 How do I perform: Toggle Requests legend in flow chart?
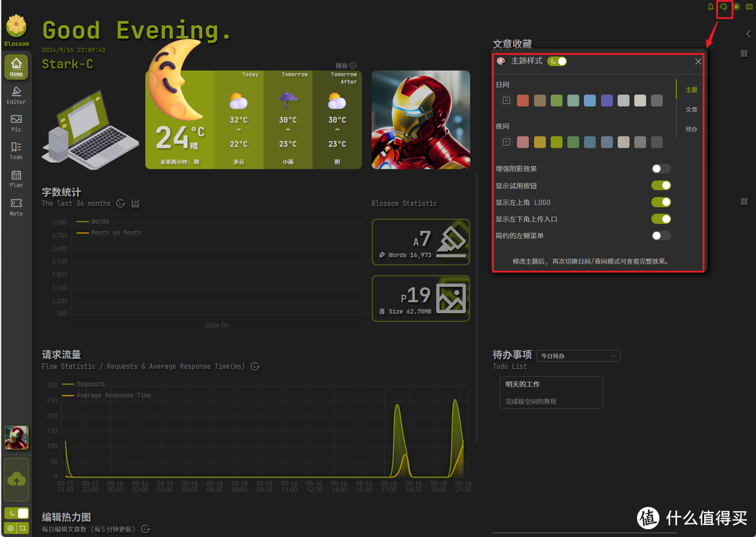[x=83, y=384]
